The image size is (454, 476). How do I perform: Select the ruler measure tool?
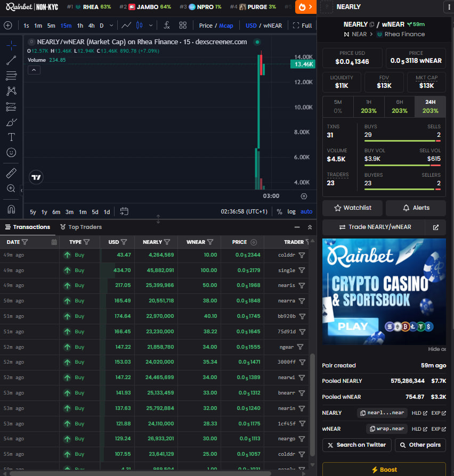coord(11,173)
